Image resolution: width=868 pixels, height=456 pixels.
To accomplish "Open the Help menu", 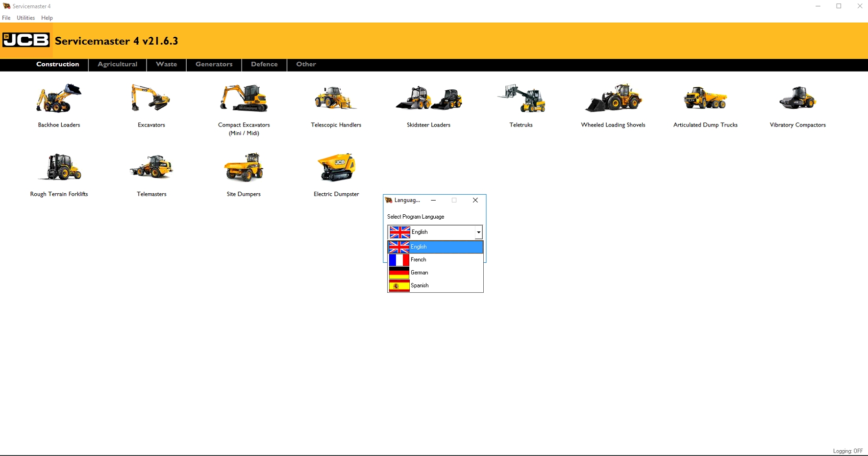I will pyautogui.click(x=47, y=18).
